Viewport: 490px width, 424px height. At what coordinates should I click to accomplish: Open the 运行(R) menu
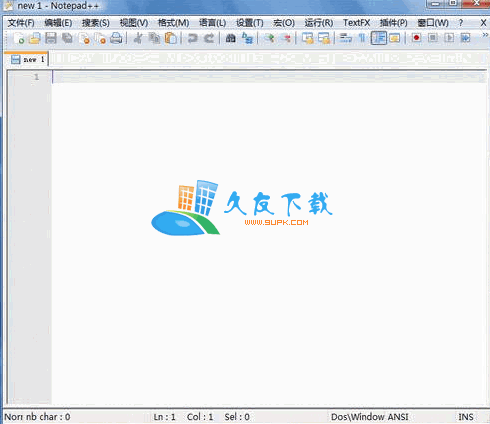coord(319,23)
